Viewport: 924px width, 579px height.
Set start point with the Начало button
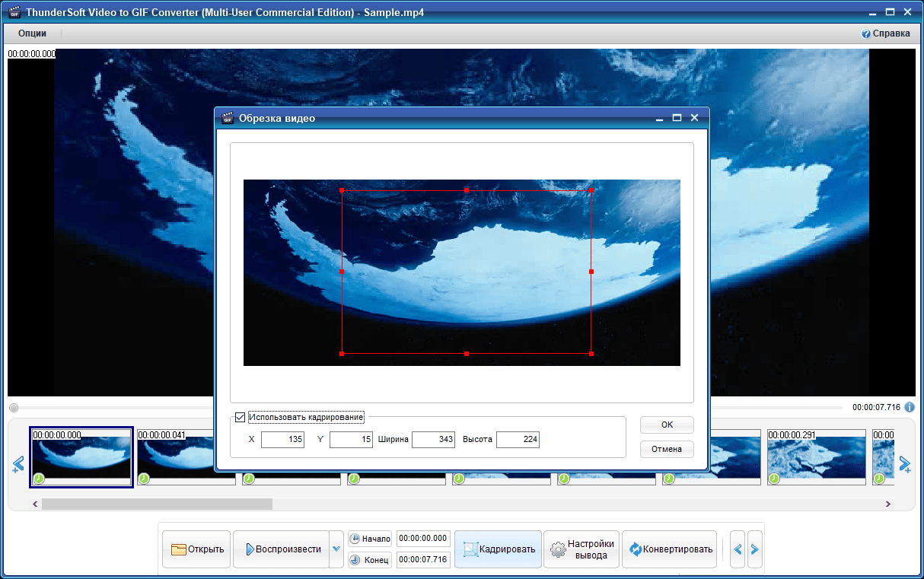click(370, 539)
